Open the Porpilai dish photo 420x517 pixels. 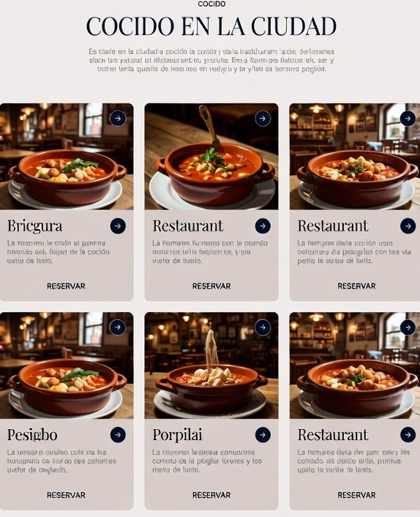point(211,365)
